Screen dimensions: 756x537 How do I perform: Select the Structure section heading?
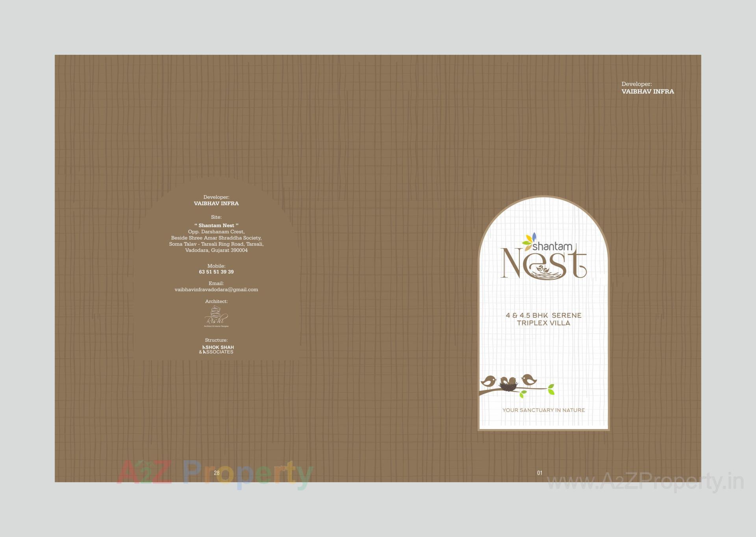[x=216, y=340]
